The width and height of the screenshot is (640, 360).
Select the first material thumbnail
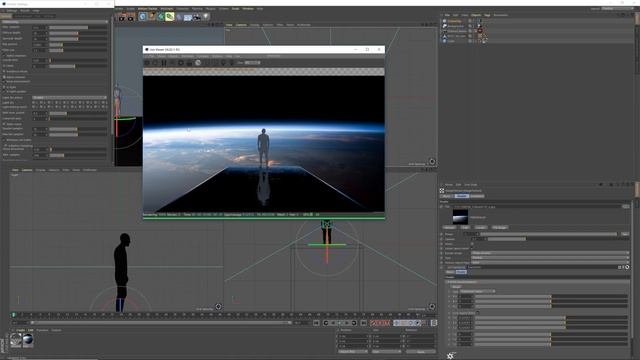tap(16, 340)
